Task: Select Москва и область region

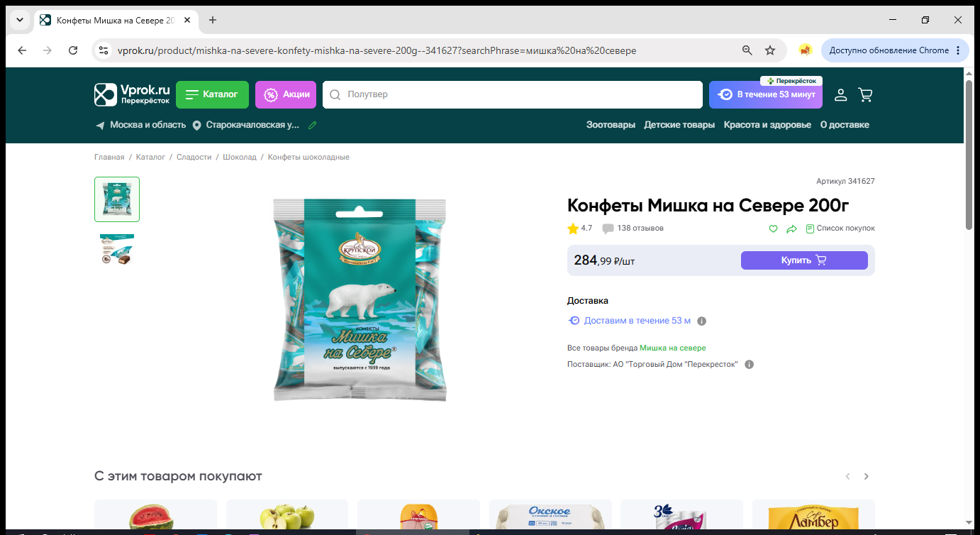Action: [x=147, y=125]
